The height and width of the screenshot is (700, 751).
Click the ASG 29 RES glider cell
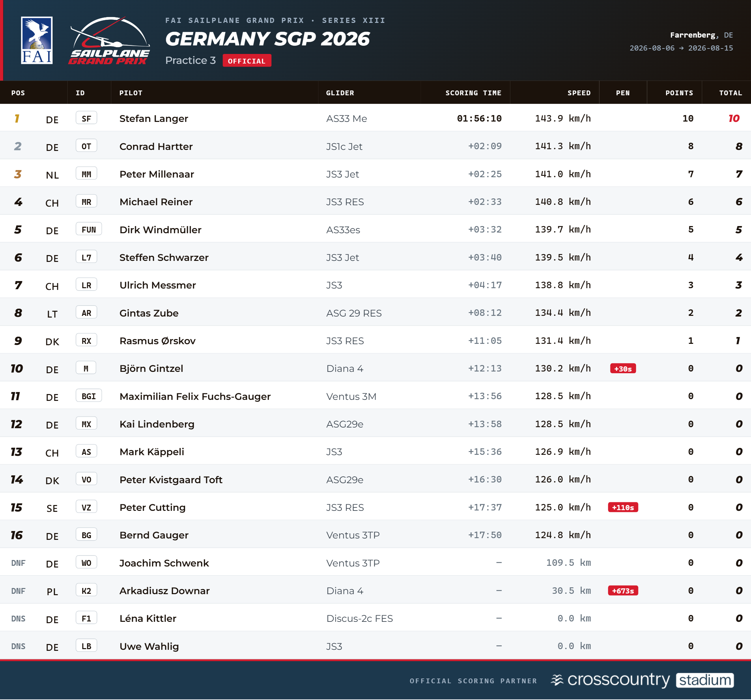point(354,313)
